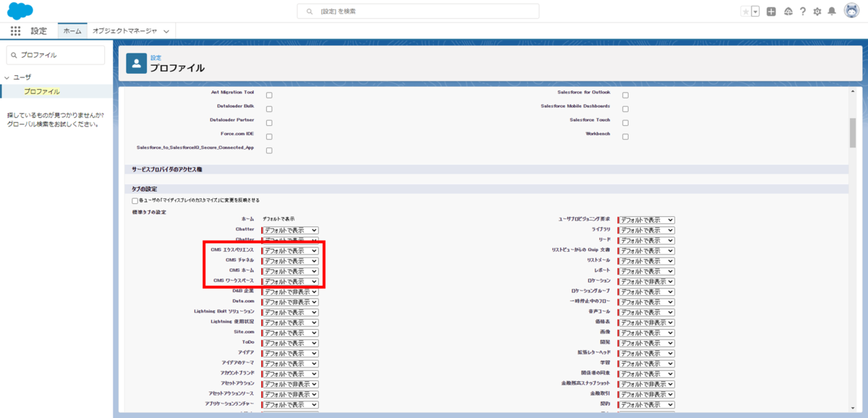Enable the マイディスプレイのカスタマイズ overwrite checkbox
The image size is (868, 418).
coord(135,201)
